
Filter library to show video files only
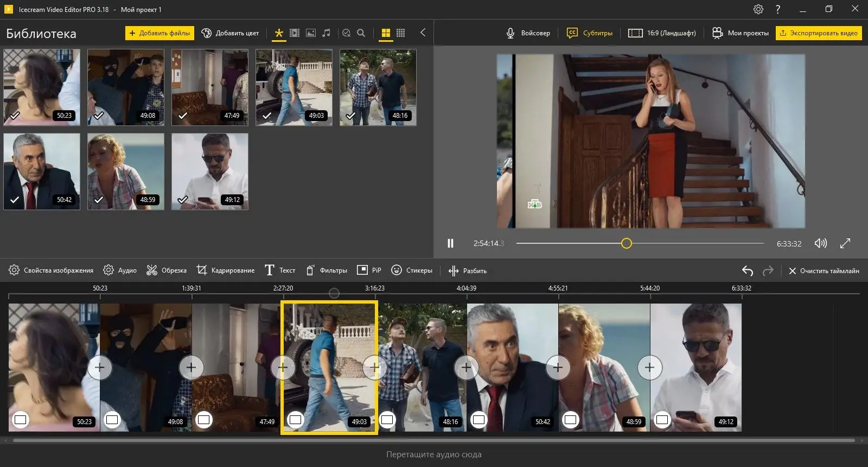coord(295,33)
